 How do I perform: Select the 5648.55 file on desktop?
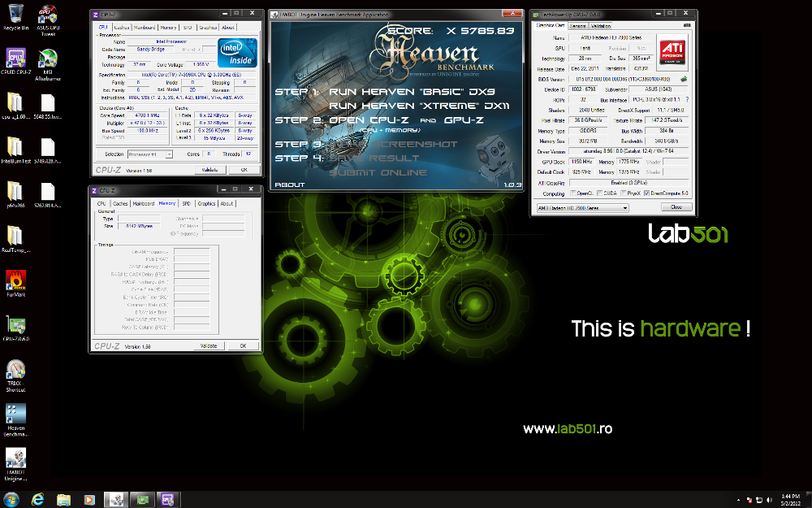point(48,106)
